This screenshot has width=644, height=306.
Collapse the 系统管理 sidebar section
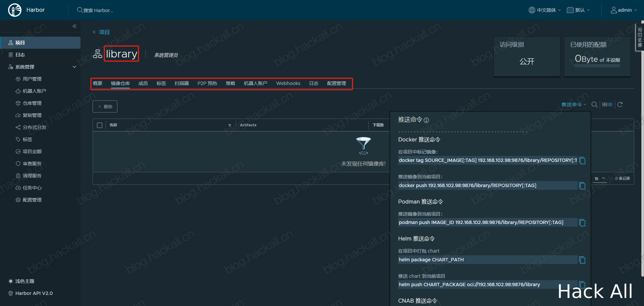[x=74, y=67]
